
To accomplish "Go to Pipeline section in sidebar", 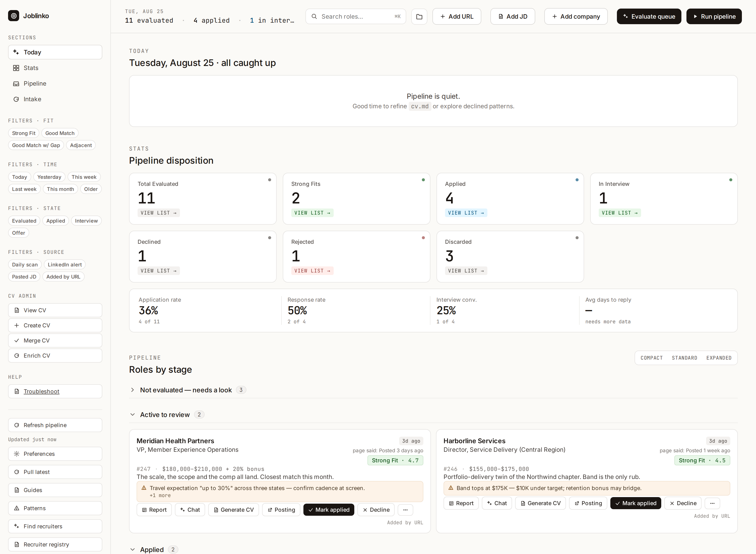I will click(55, 84).
